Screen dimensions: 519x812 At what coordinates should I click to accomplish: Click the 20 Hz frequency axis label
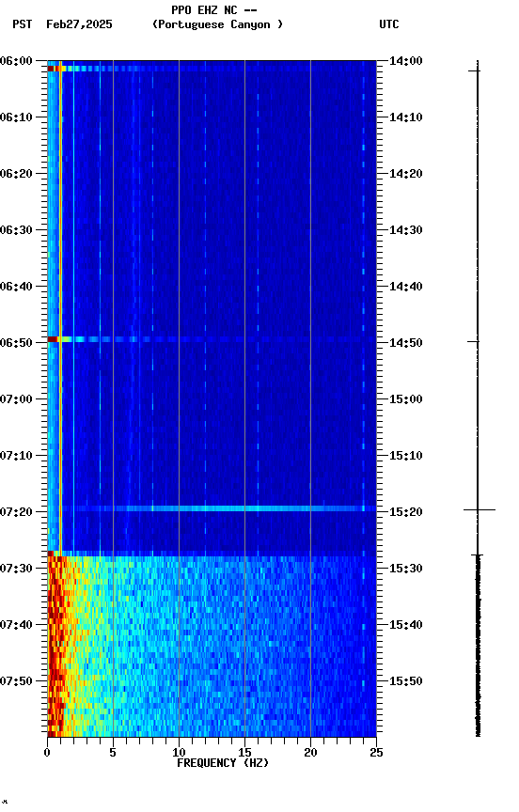[311, 753]
